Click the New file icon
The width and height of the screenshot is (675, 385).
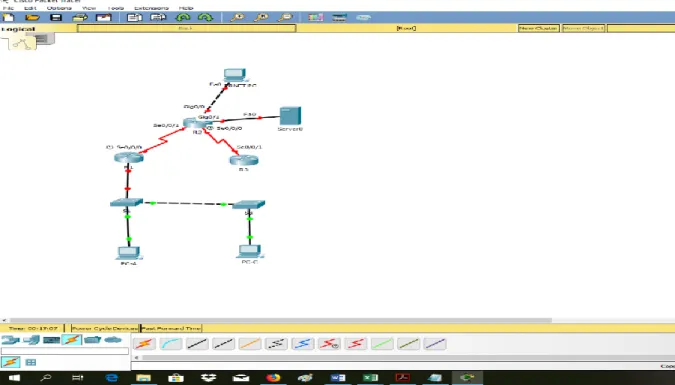tap(9, 18)
